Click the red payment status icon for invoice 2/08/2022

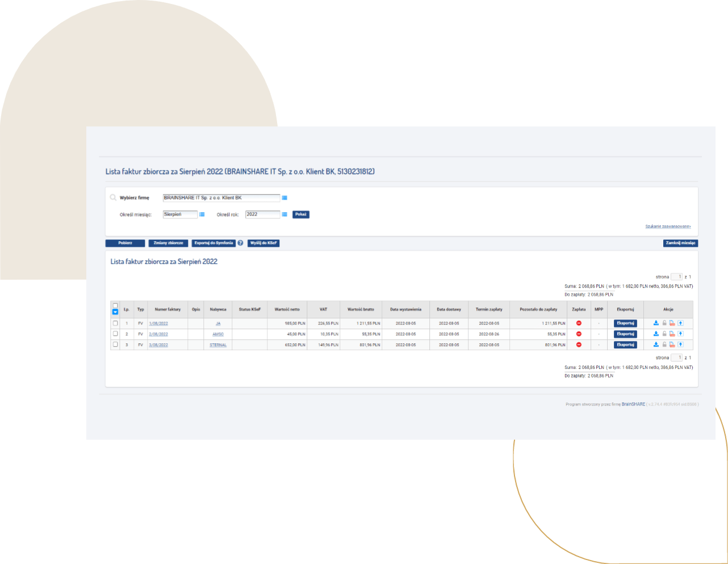click(579, 334)
